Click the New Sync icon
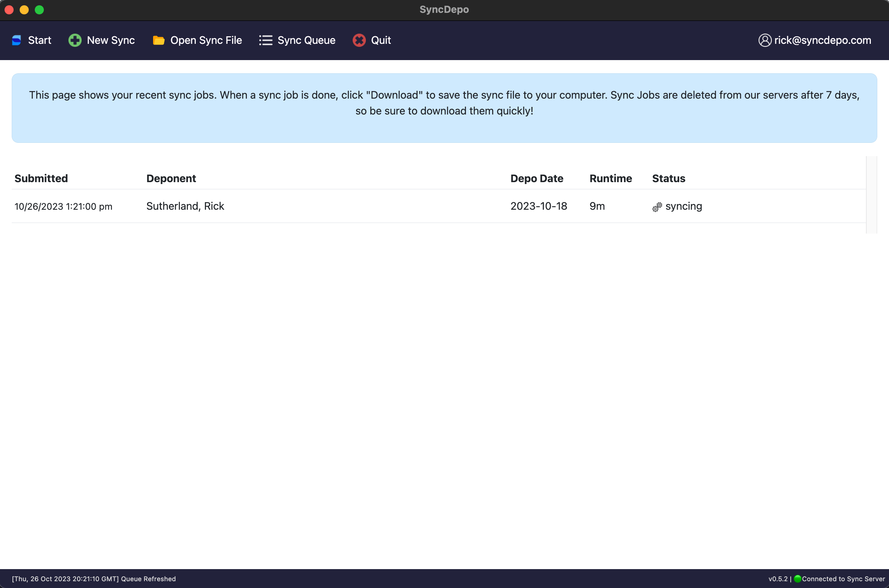Viewport: 889px width, 588px height. tap(75, 40)
